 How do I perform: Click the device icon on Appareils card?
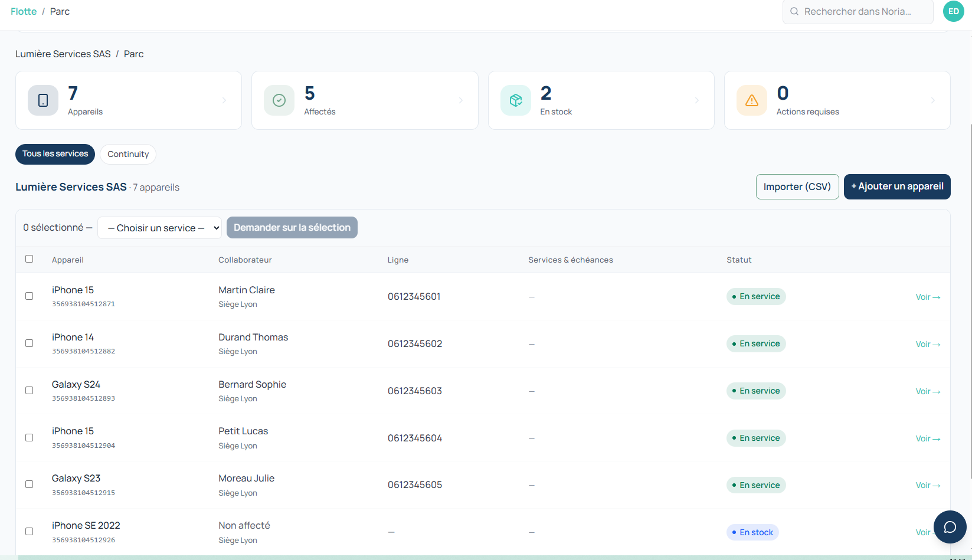click(x=43, y=100)
